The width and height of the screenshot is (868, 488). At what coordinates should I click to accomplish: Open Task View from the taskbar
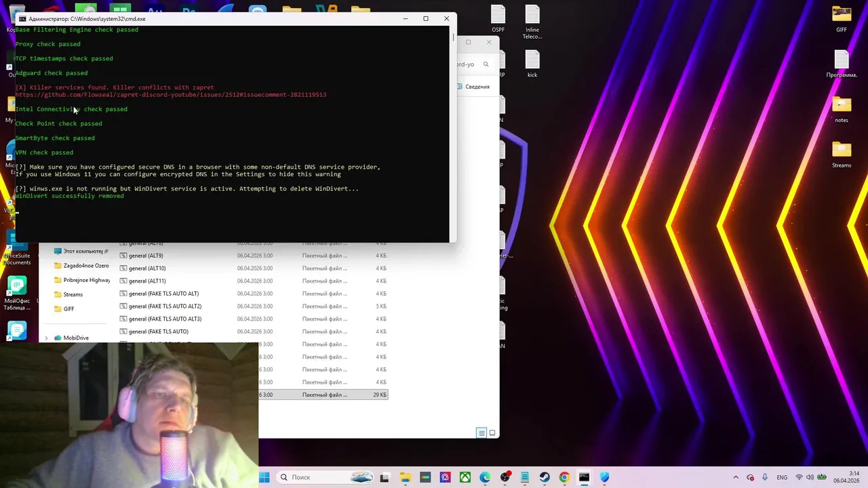(x=384, y=477)
